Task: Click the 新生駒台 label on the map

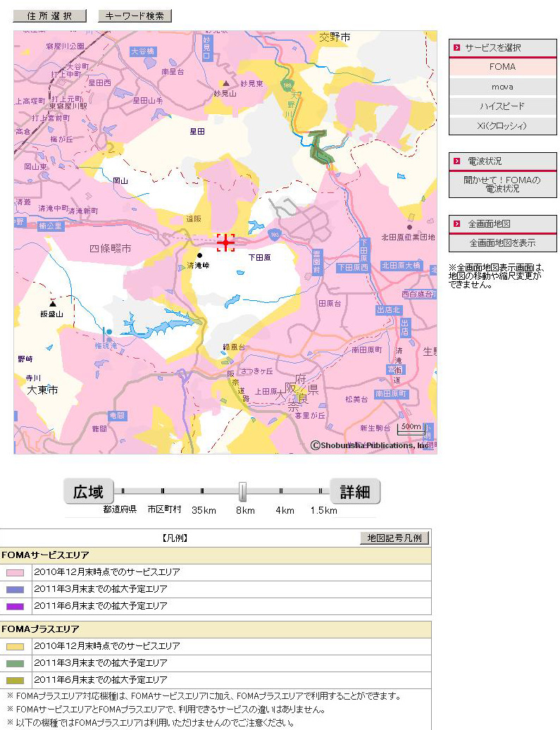Action: (375, 428)
